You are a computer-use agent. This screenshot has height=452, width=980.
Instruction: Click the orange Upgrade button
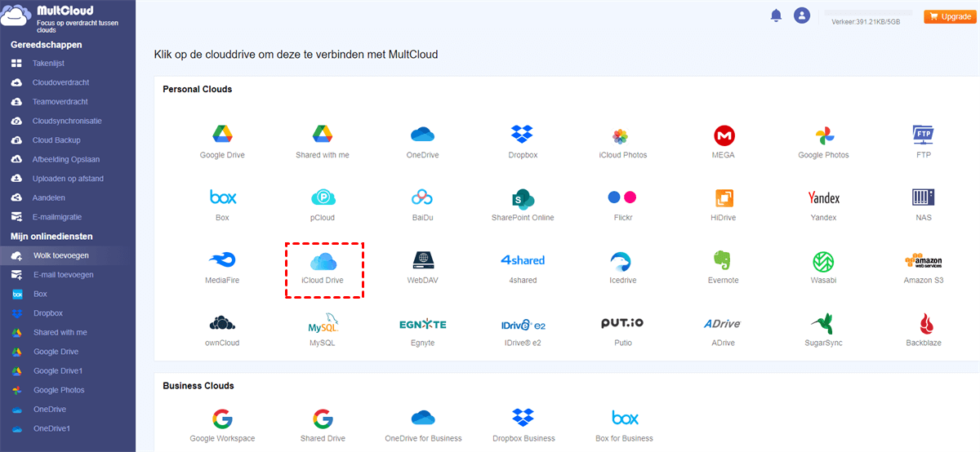(948, 16)
